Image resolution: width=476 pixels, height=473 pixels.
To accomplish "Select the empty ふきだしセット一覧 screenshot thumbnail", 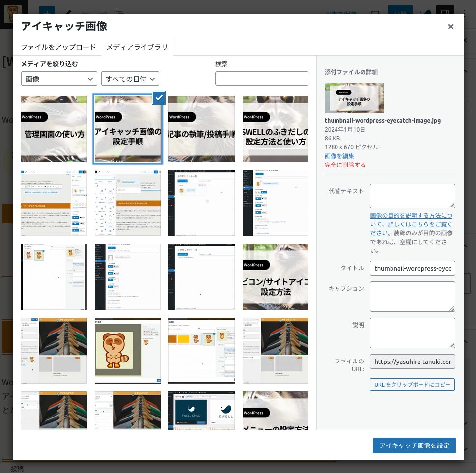I will pyautogui.click(x=201, y=277).
